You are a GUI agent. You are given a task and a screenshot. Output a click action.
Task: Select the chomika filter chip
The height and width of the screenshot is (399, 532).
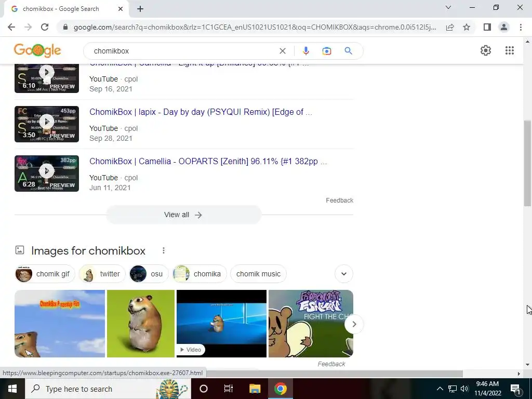point(199,274)
